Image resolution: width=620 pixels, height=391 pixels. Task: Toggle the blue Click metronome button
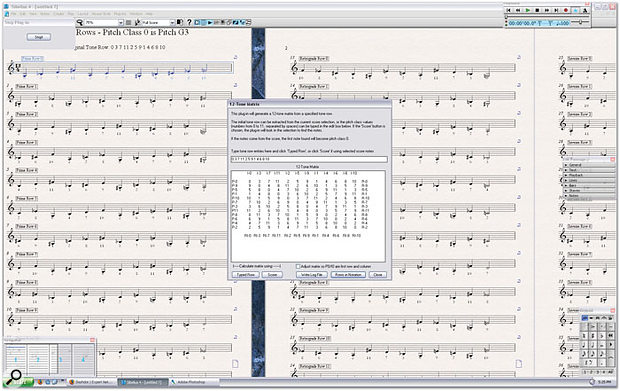click(575, 10)
